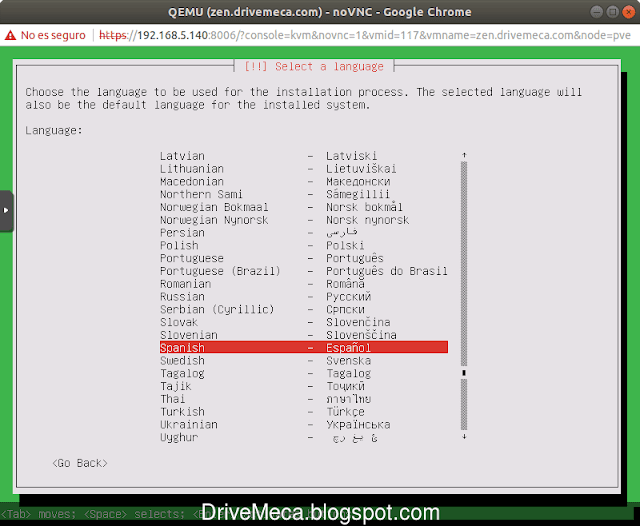Select Ukrainian language row
The width and height of the screenshot is (640, 526).
[x=304, y=424]
